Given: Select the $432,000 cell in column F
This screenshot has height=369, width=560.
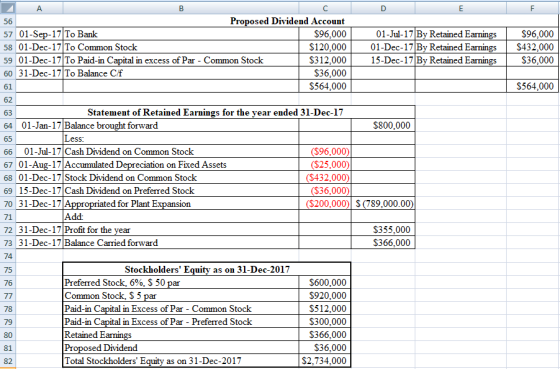Looking at the screenshot, I should pos(532,47).
